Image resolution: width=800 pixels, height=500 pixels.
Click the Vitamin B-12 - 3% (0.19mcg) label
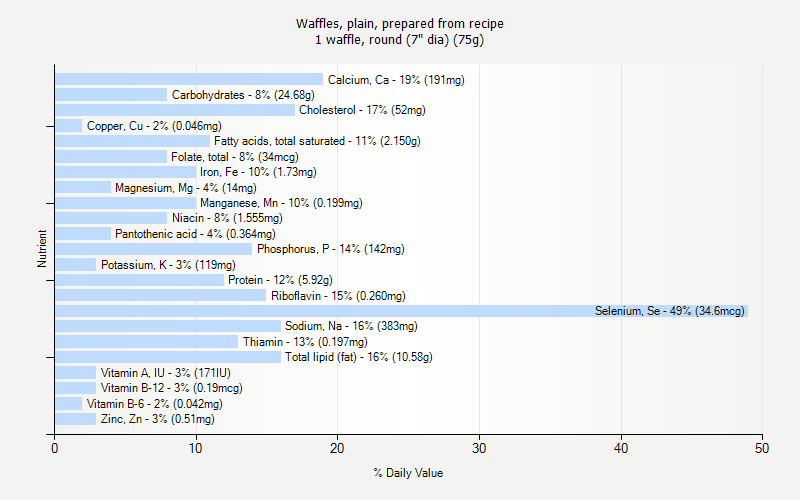point(171,388)
